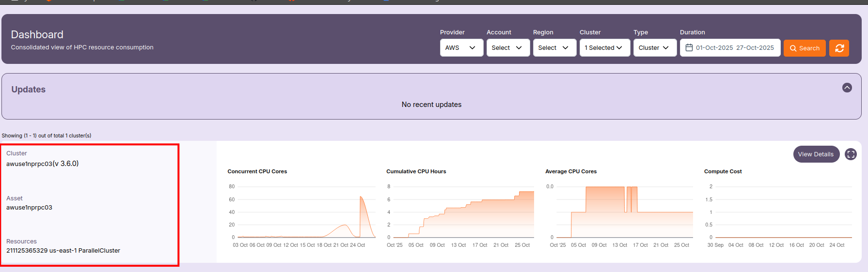Open the Provider AWS dropdown
Image resolution: width=868 pixels, height=272 pixels.
pyautogui.click(x=461, y=47)
